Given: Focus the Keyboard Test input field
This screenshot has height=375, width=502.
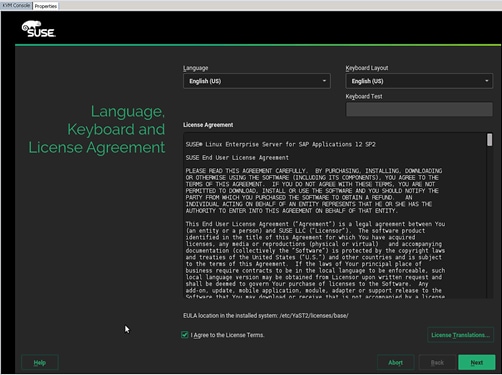Looking at the screenshot, I should (419, 109).
